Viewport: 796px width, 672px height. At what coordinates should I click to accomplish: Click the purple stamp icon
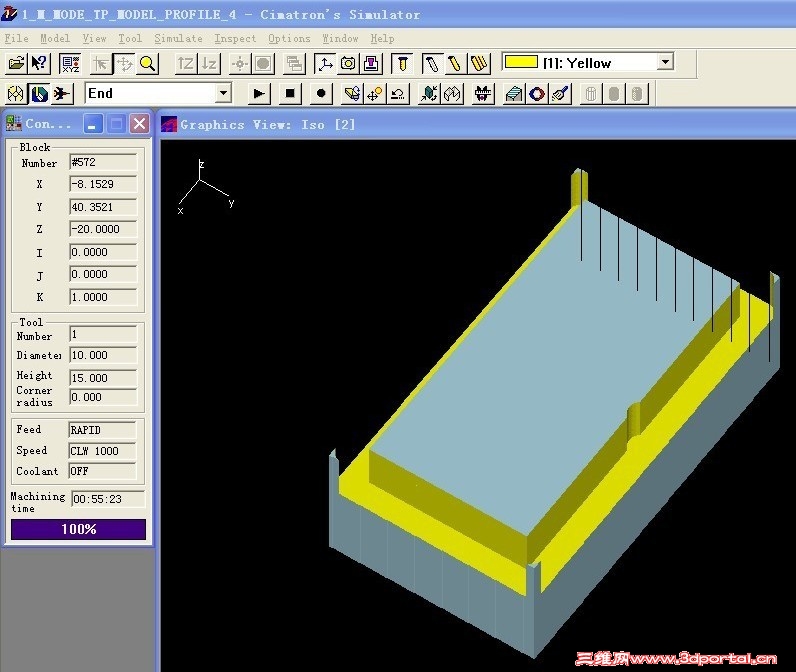click(372, 63)
